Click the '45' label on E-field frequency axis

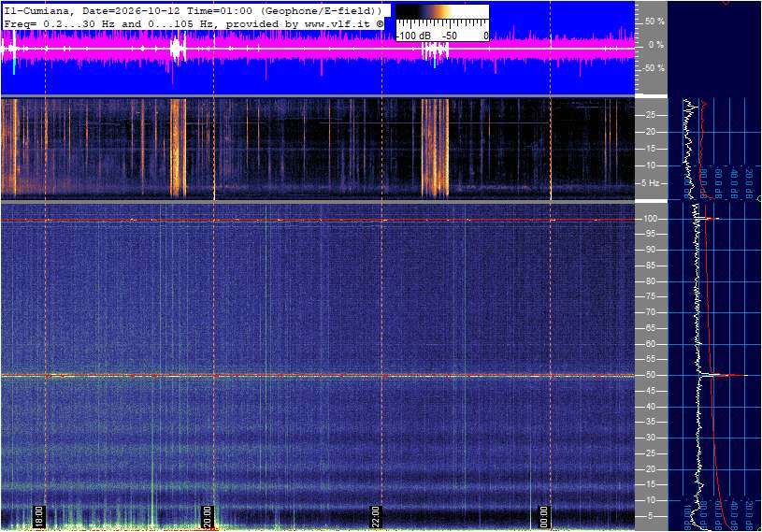tap(650, 391)
